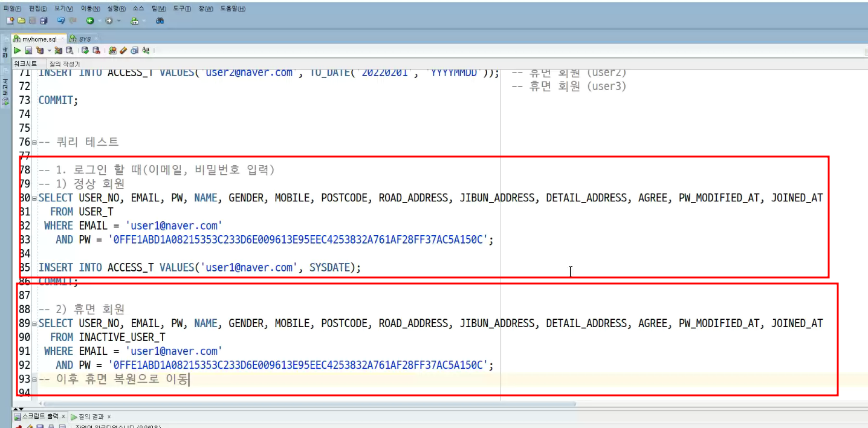Click the Aa change case icon
Image resolution: width=868 pixels, height=428 pixels.
pos(146,50)
